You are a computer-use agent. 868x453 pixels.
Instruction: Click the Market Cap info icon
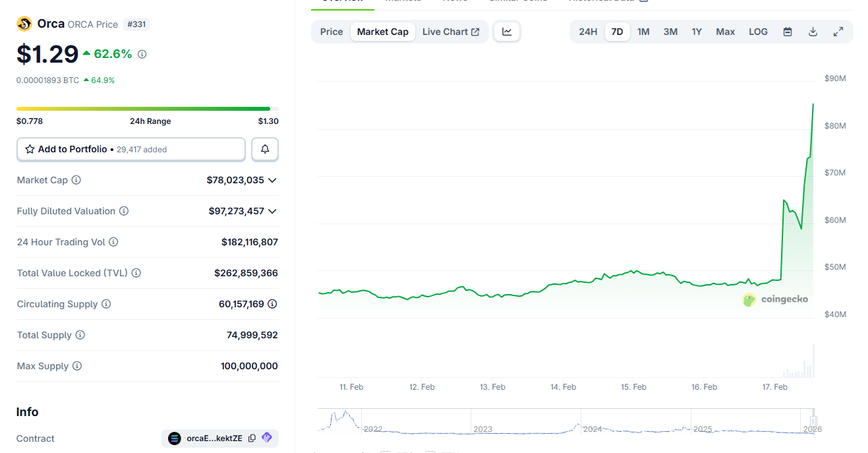(x=76, y=179)
